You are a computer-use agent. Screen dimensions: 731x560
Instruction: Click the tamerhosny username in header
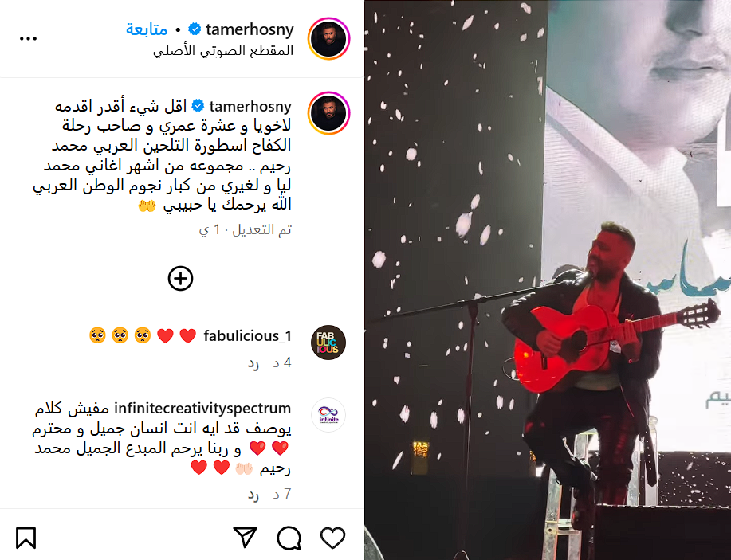[250, 29]
